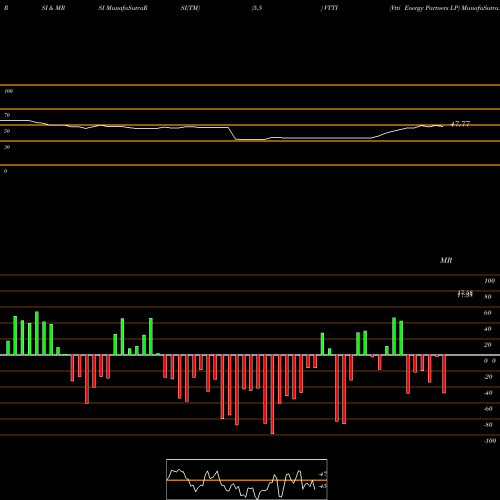
Task: Click the RSI axis label 70
Action: click(7, 115)
